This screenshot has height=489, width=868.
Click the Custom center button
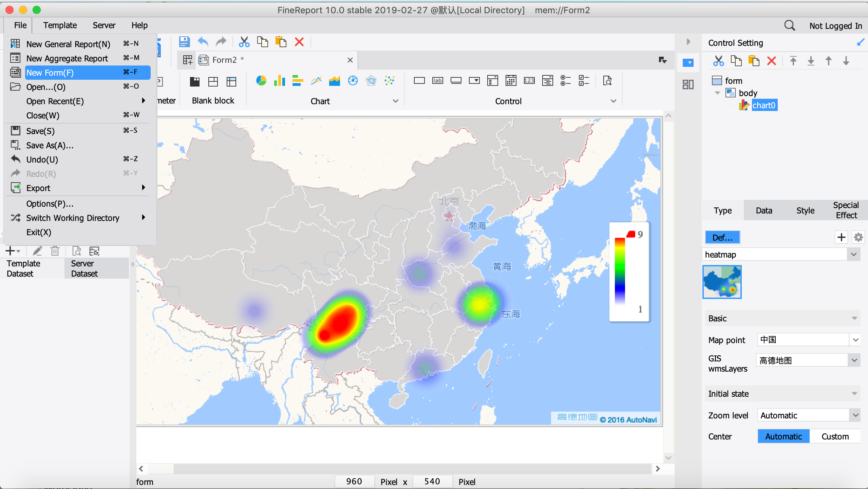[x=835, y=436]
